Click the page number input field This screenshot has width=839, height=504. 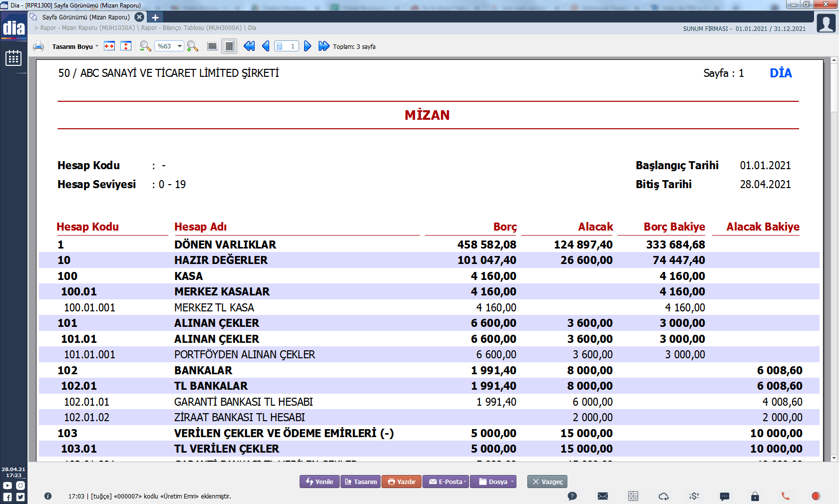click(287, 46)
